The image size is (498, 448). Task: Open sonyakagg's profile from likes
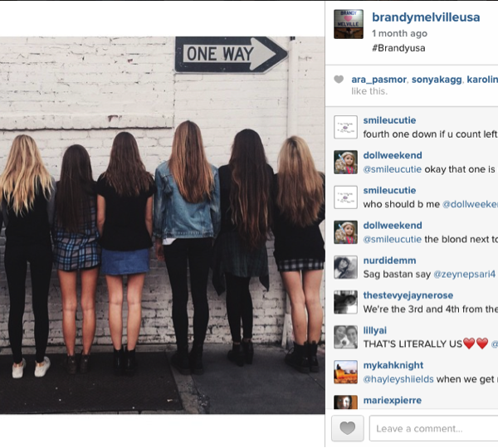[x=437, y=80]
